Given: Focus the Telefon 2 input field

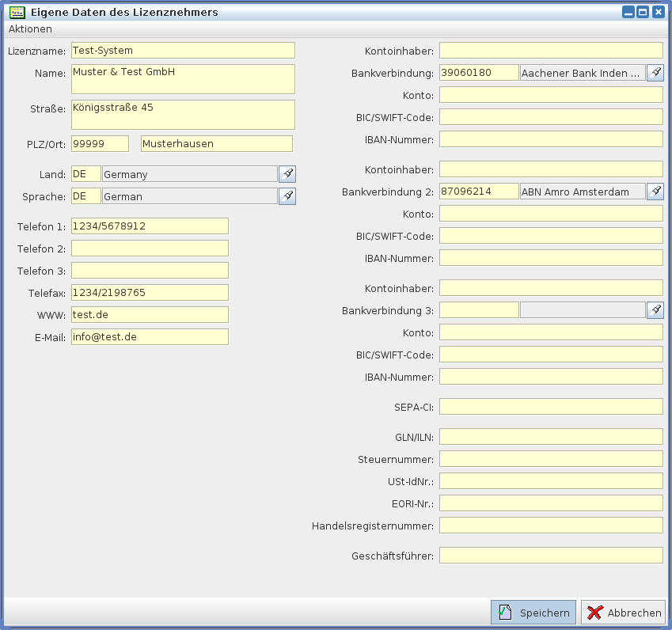Looking at the screenshot, I should pyautogui.click(x=150, y=249).
